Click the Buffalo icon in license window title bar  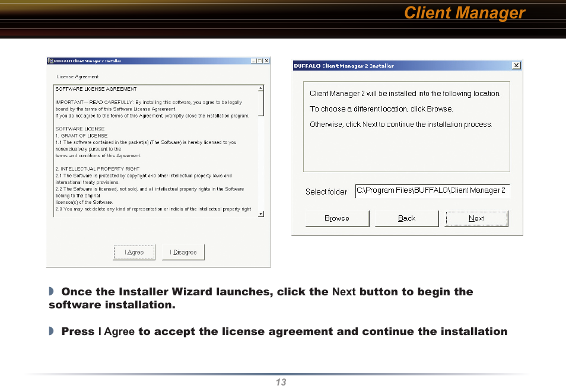coord(50,61)
